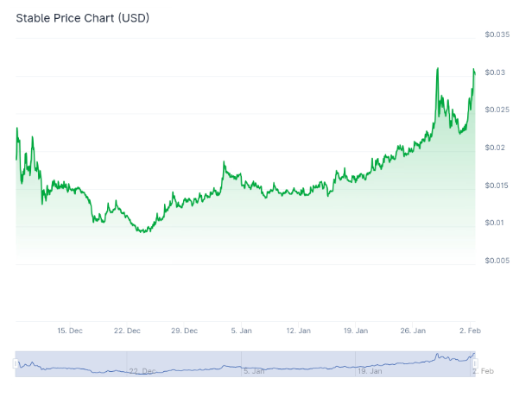Click the 26. Jan x-axis date label
Viewport: 532px width, 397px height.
[414, 331]
